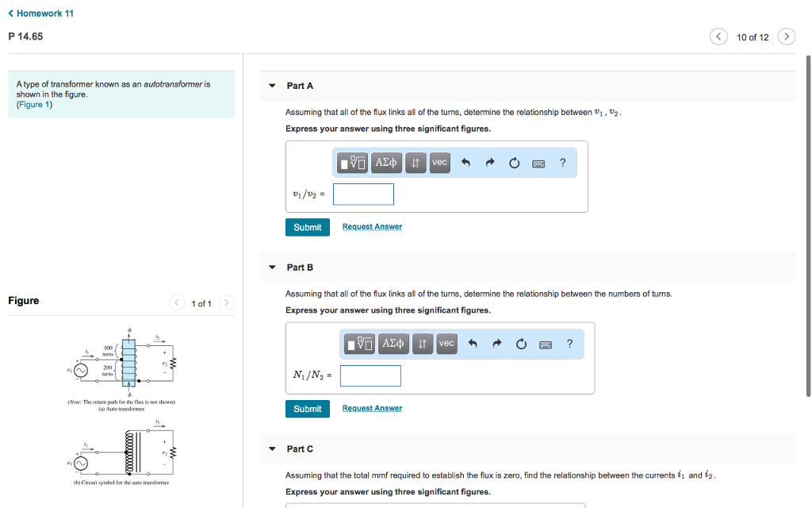Image resolution: width=812 pixels, height=508 pixels.
Task: Open the math templates tool in Part A
Action: pyautogui.click(x=354, y=163)
